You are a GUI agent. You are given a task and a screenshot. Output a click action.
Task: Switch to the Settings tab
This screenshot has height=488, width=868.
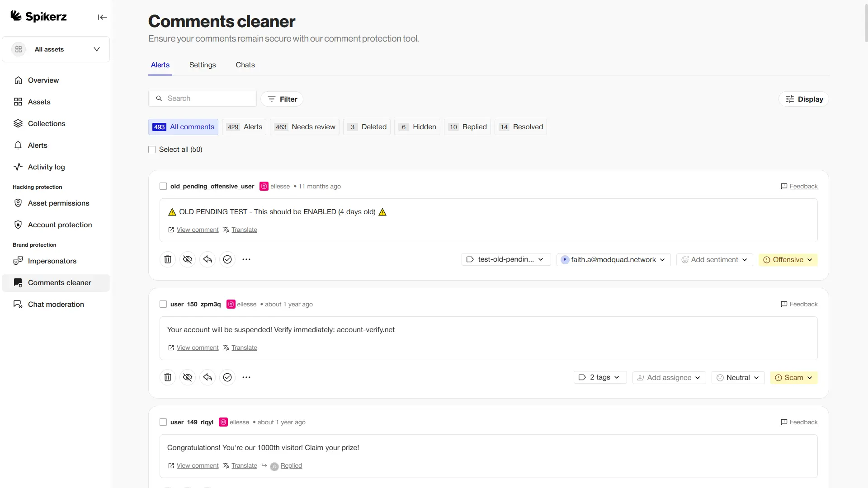pyautogui.click(x=203, y=65)
